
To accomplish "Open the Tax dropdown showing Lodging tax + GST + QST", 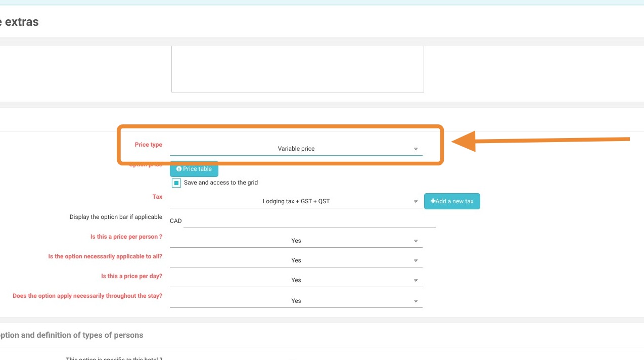I will (296, 201).
